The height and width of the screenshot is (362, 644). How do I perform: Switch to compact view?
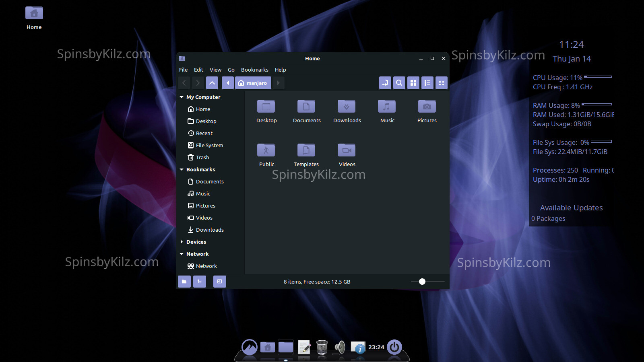click(x=442, y=83)
